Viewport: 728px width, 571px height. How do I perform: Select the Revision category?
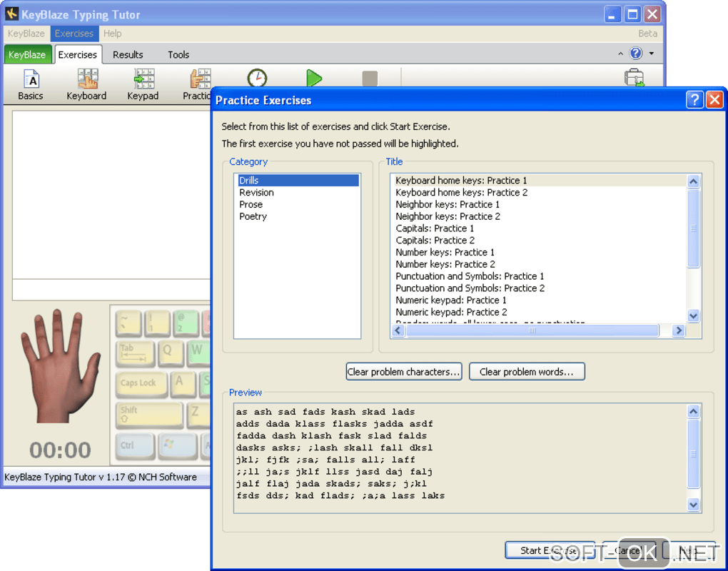click(298, 192)
